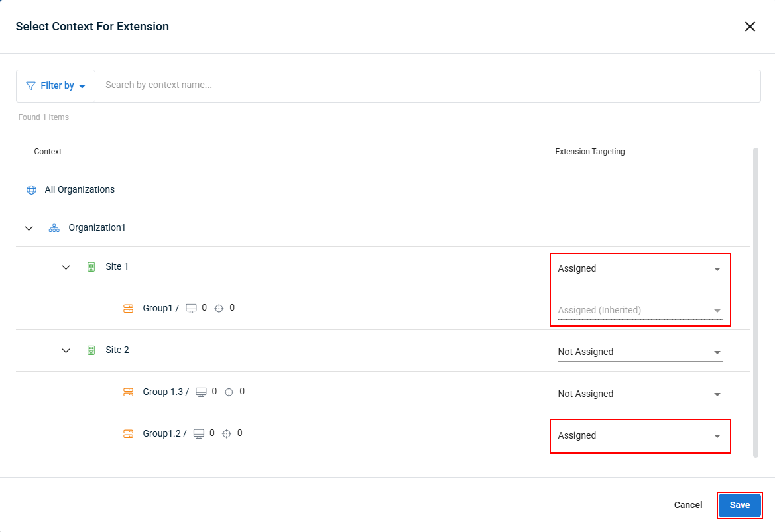
Task: Select Organization1 in the context tree
Action: pyautogui.click(x=97, y=228)
